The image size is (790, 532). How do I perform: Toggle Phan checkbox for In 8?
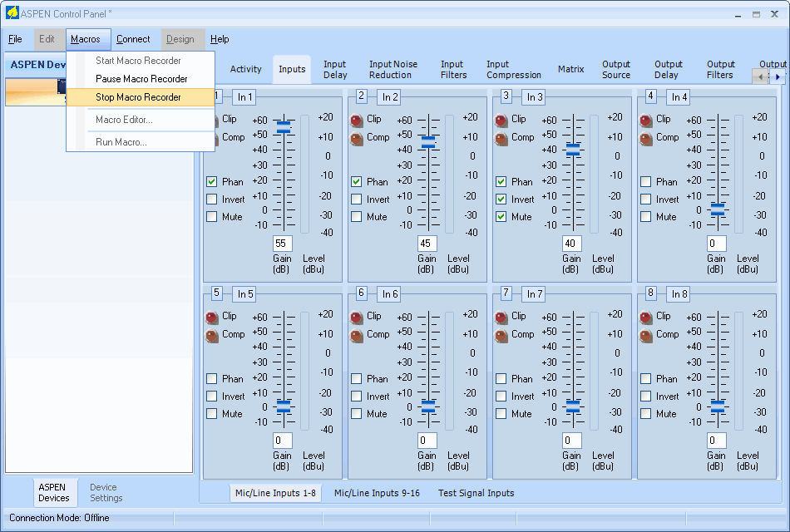tap(645, 378)
